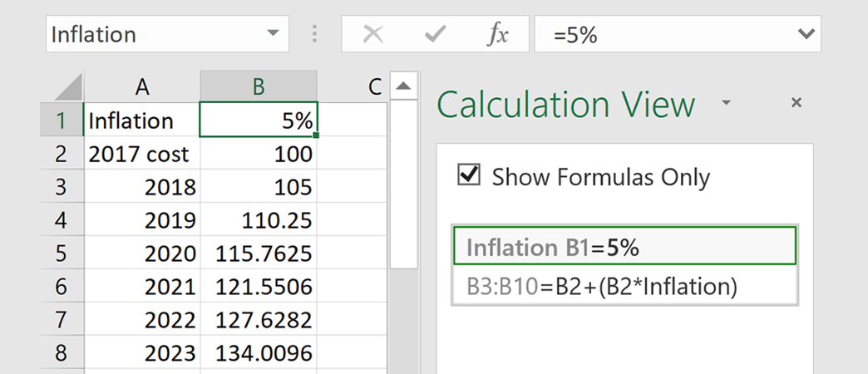The width and height of the screenshot is (868, 374).
Task: Click cell B4 with value 110.25
Action: pyautogui.click(x=259, y=220)
